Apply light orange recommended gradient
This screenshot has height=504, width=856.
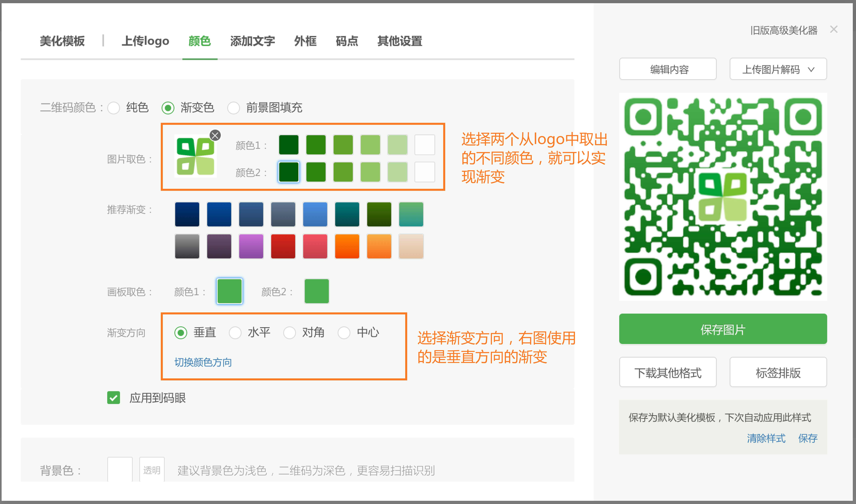(x=379, y=246)
